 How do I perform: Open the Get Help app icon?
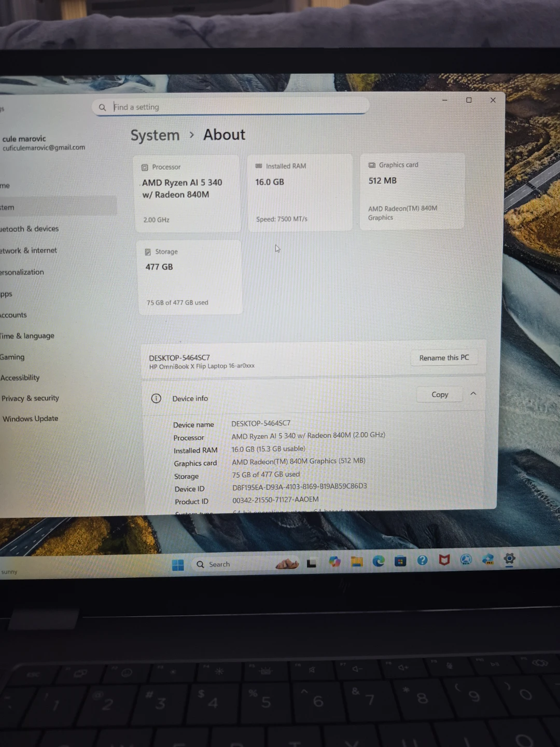pyautogui.click(x=423, y=560)
